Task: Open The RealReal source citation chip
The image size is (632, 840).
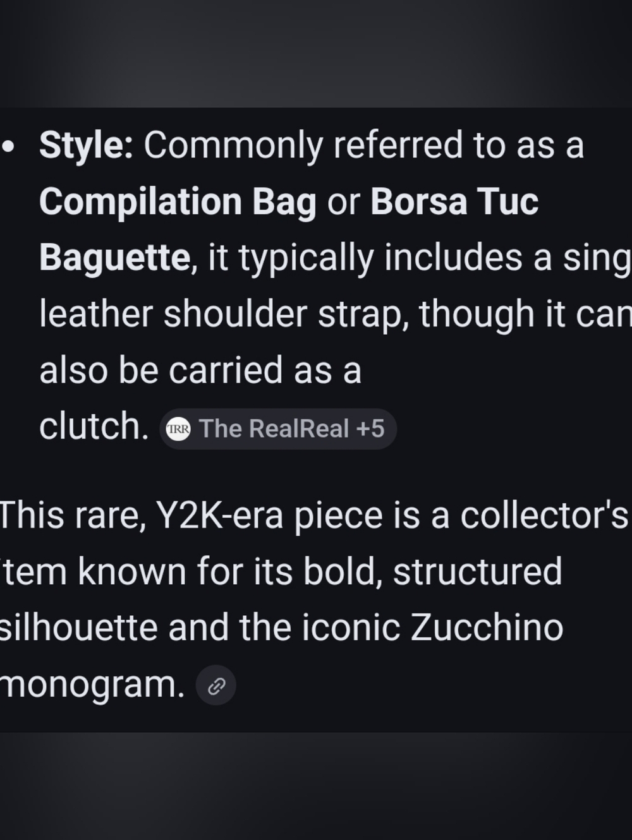Action: coord(274,429)
